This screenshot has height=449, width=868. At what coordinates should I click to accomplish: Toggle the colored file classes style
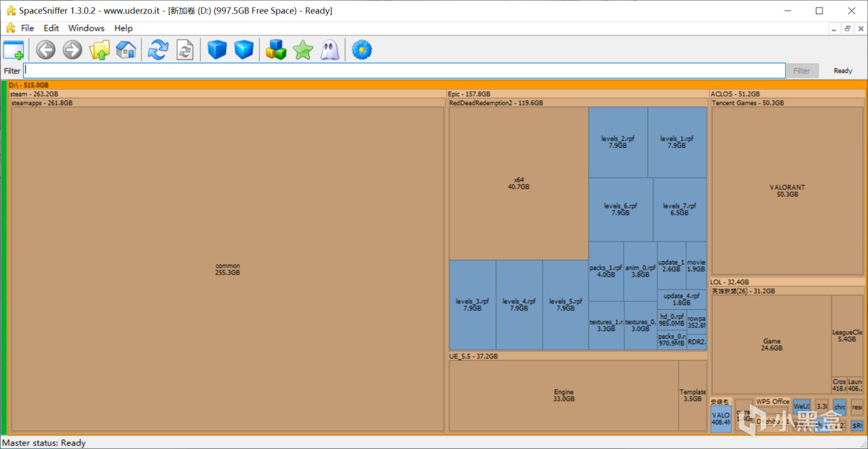point(276,50)
